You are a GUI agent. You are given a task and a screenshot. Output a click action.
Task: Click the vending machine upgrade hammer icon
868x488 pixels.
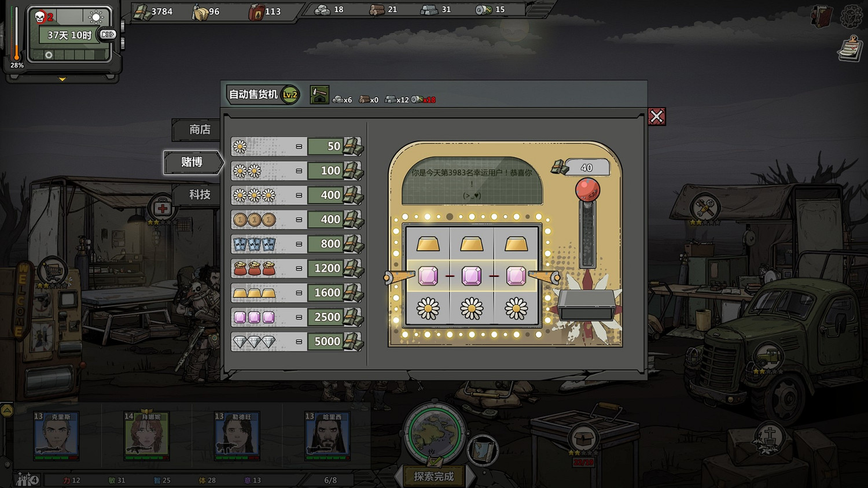pyautogui.click(x=319, y=95)
